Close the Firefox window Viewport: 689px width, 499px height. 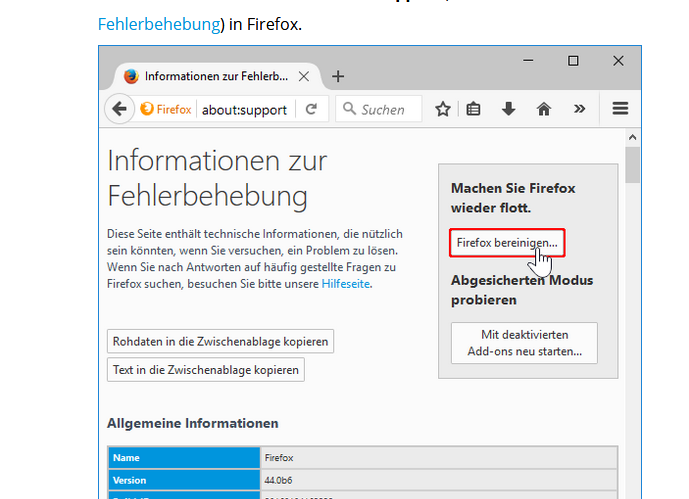pos(618,61)
